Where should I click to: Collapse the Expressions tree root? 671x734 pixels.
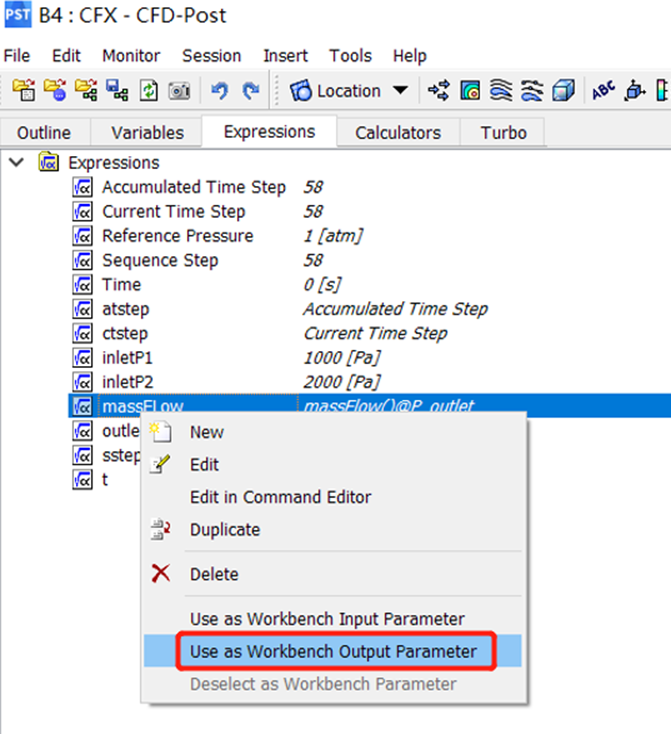(17, 162)
